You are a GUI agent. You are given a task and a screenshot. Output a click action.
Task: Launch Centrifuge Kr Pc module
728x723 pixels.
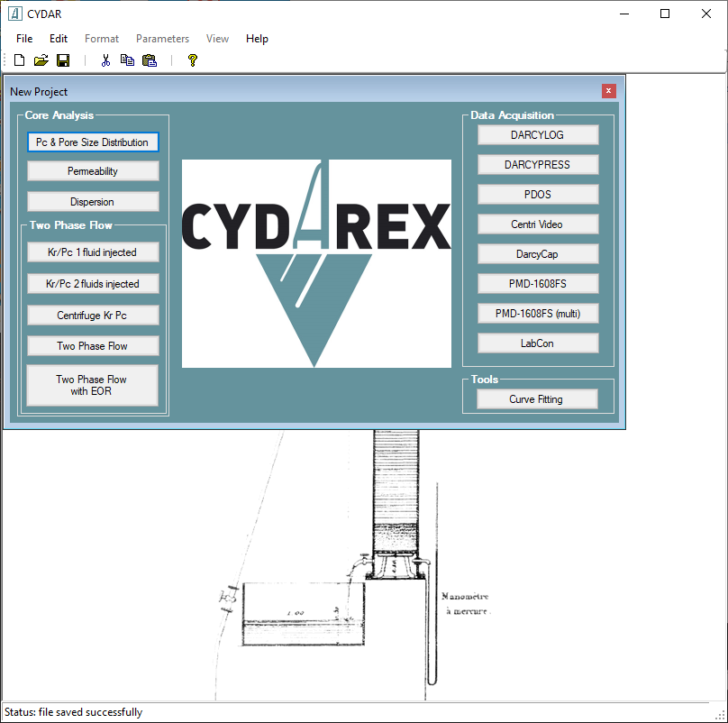click(x=93, y=315)
